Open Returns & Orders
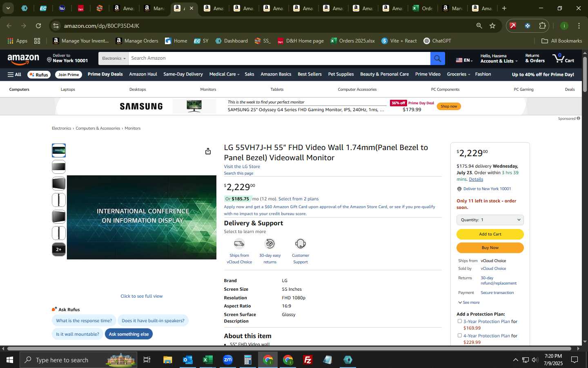 pos(535,58)
